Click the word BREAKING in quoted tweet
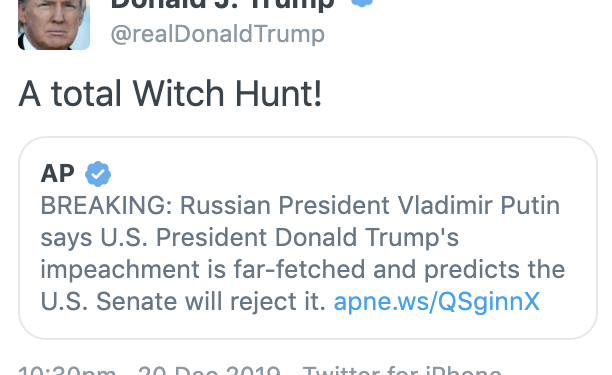612x375 pixels. pyautogui.click(x=106, y=205)
